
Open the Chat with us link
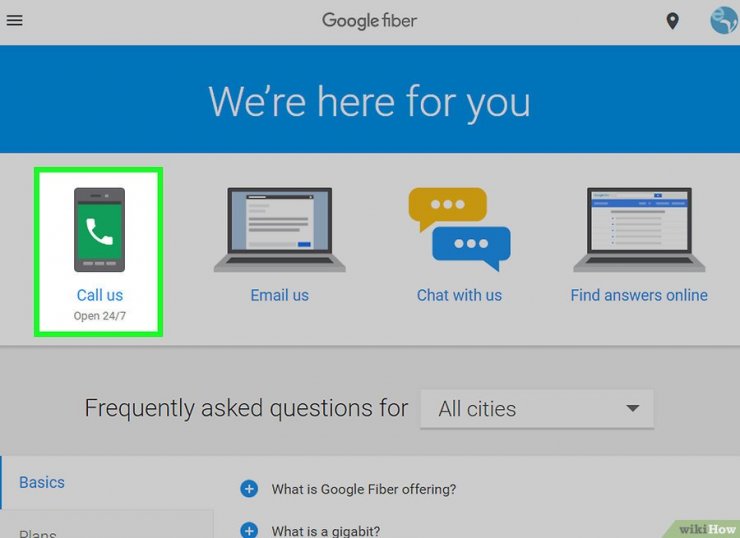[459, 295]
